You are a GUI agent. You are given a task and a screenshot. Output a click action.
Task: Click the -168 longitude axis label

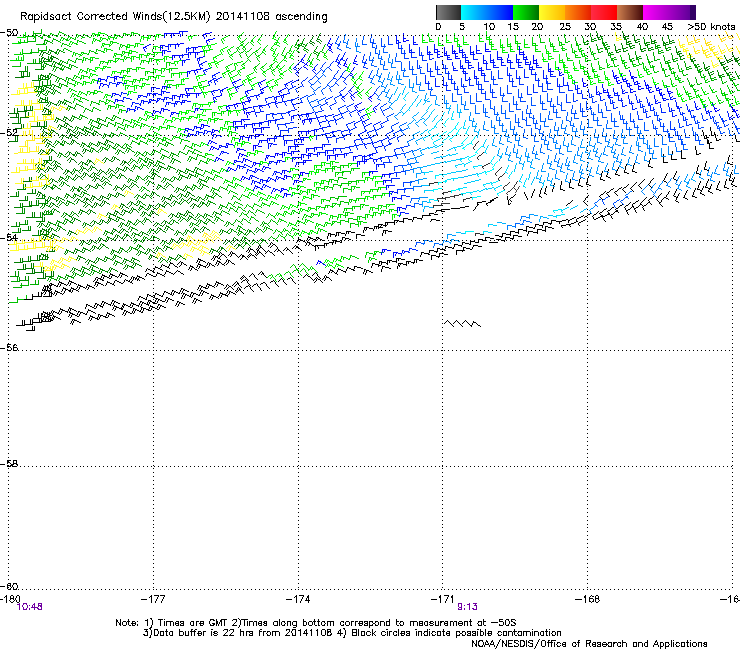[588, 599]
